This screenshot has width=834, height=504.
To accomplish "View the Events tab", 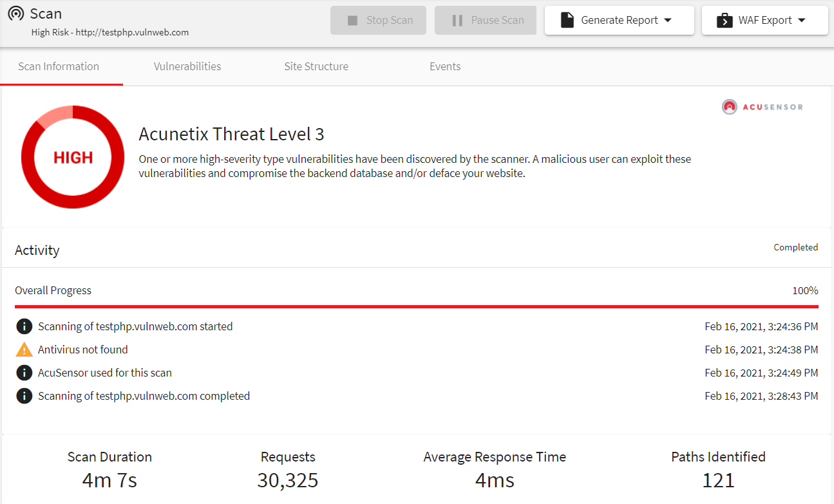I will 445,66.
